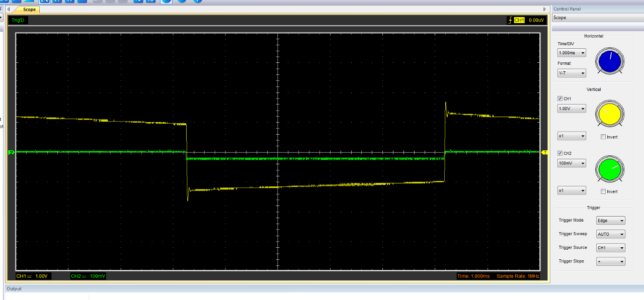Click the yellow trigger level T marker
644x300 pixels.
[x=544, y=152]
